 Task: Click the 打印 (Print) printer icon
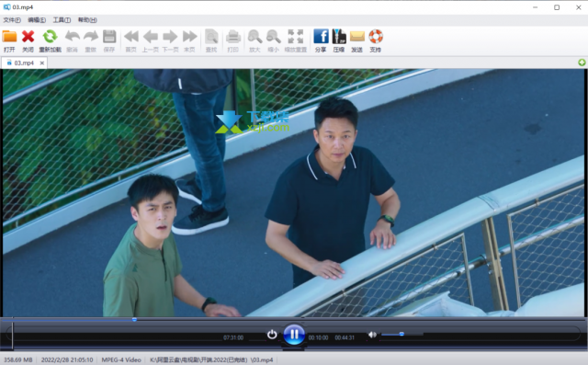click(232, 37)
